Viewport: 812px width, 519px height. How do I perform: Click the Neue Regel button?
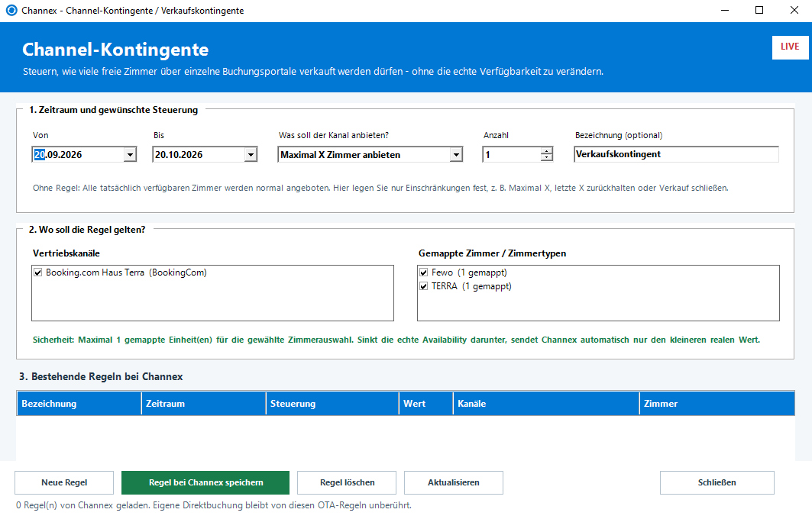click(x=64, y=482)
